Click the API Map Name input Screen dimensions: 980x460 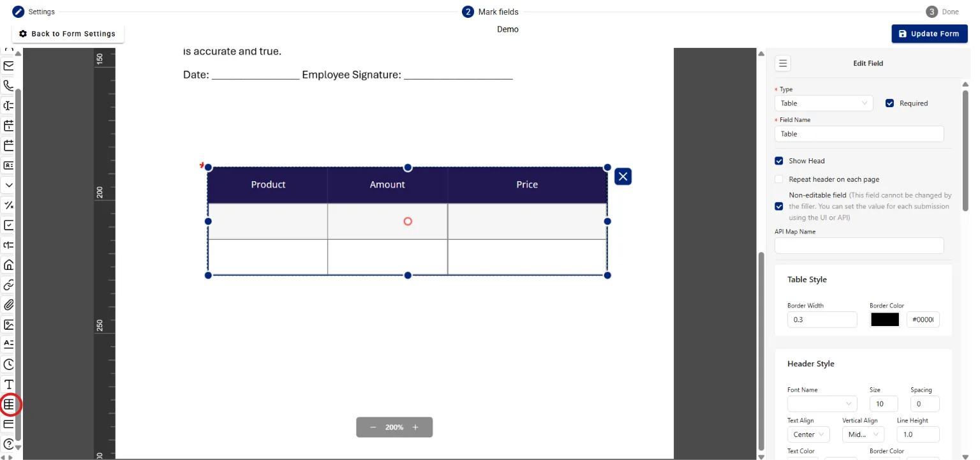[x=859, y=246]
